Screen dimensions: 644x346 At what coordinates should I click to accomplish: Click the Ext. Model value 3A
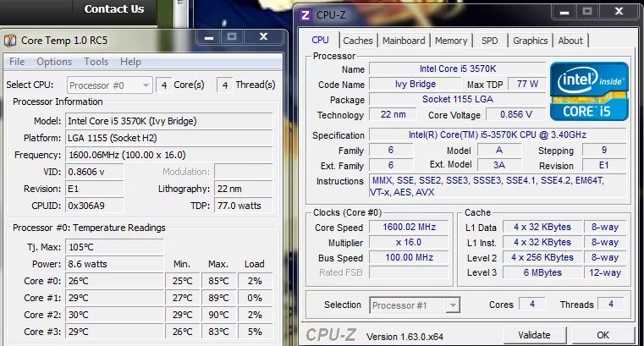pos(499,165)
